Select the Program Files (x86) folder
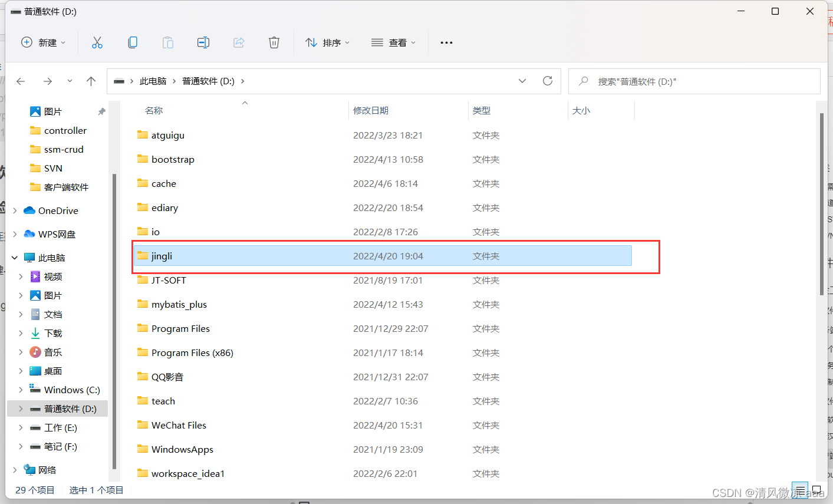Image resolution: width=833 pixels, height=504 pixels. click(x=383, y=353)
